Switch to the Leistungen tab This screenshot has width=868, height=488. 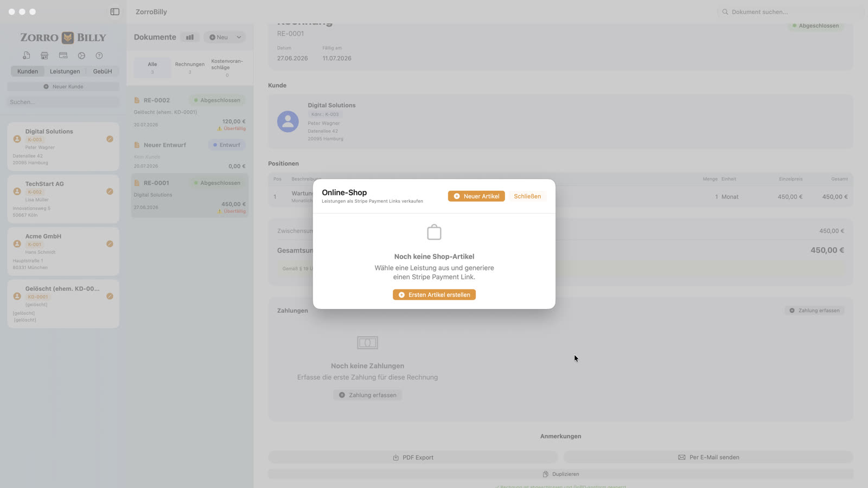[x=65, y=71]
